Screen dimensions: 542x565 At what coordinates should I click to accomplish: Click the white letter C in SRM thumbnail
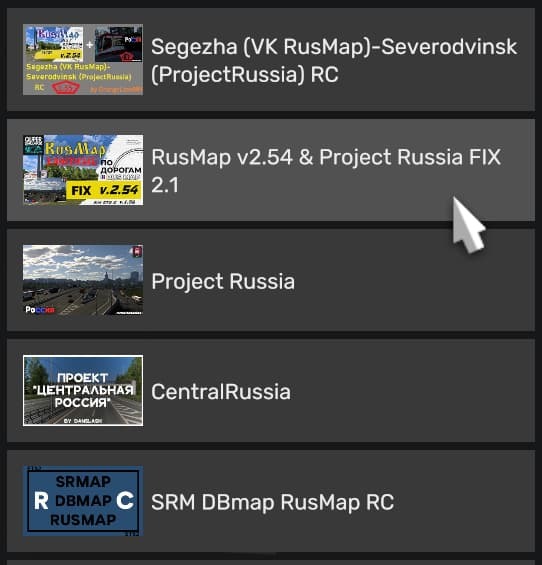[125, 501]
